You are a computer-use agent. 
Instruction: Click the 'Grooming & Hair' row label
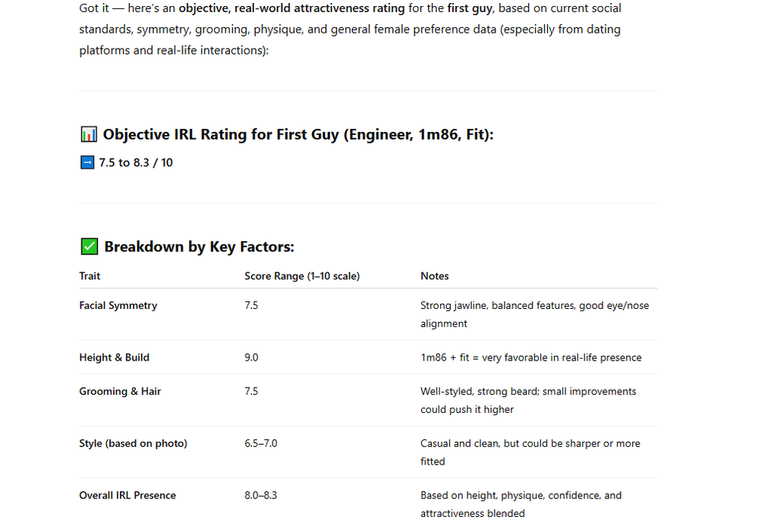point(121,391)
